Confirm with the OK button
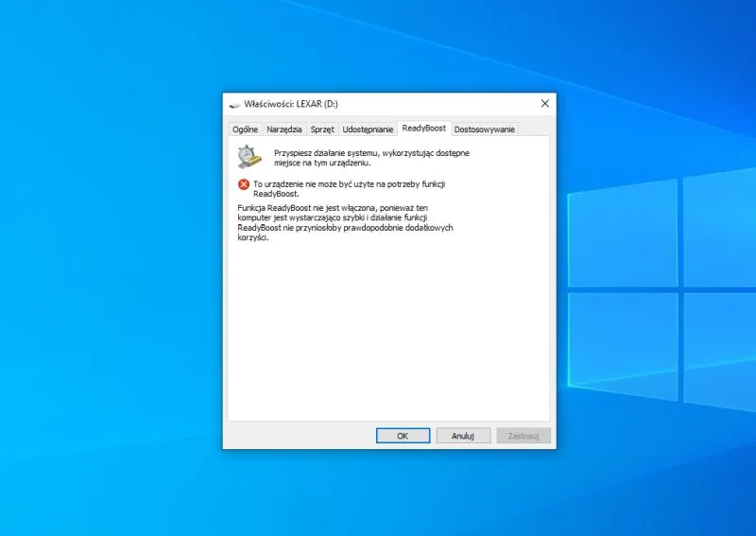756x536 pixels. [404, 436]
